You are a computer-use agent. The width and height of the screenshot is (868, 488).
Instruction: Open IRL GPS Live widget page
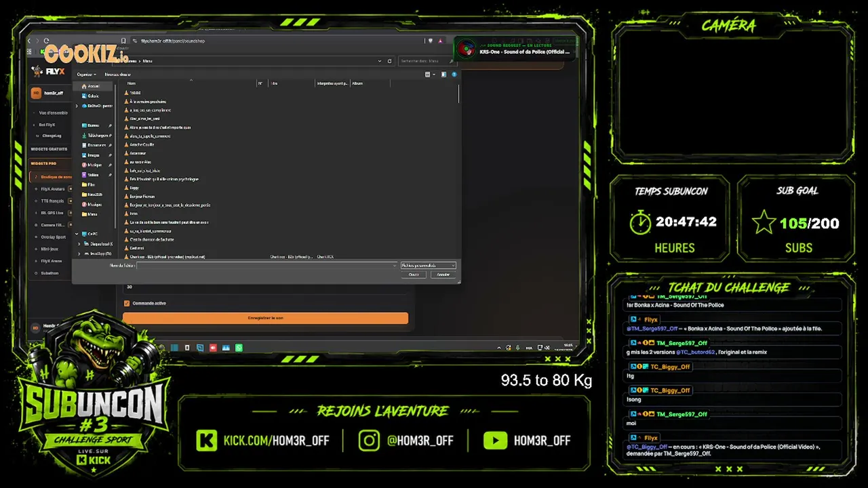coord(52,213)
